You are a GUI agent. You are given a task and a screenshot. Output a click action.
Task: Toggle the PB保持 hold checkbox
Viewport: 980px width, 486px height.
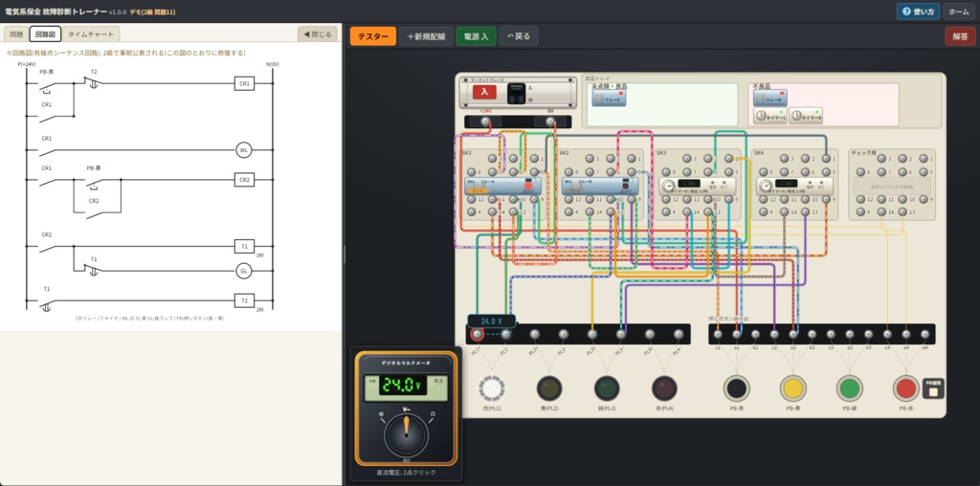[x=934, y=391]
